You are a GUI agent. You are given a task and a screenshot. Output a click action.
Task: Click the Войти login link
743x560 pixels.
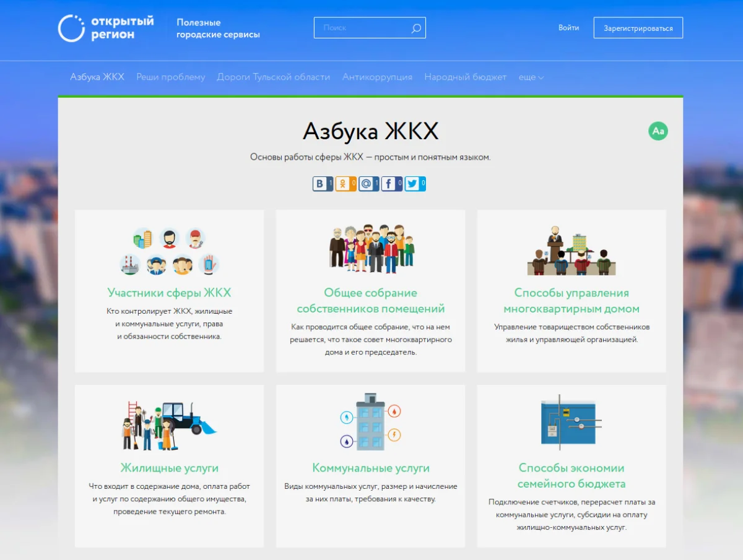[568, 28]
